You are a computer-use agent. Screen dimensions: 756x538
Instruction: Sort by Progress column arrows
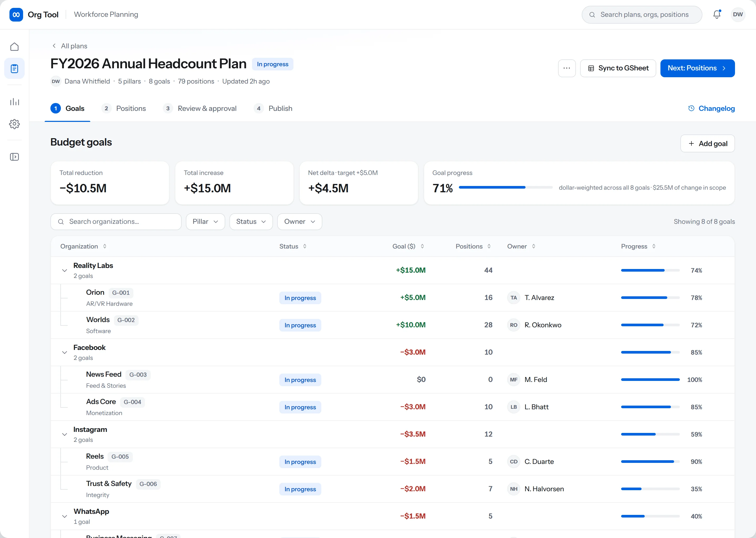tap(653, 246)
